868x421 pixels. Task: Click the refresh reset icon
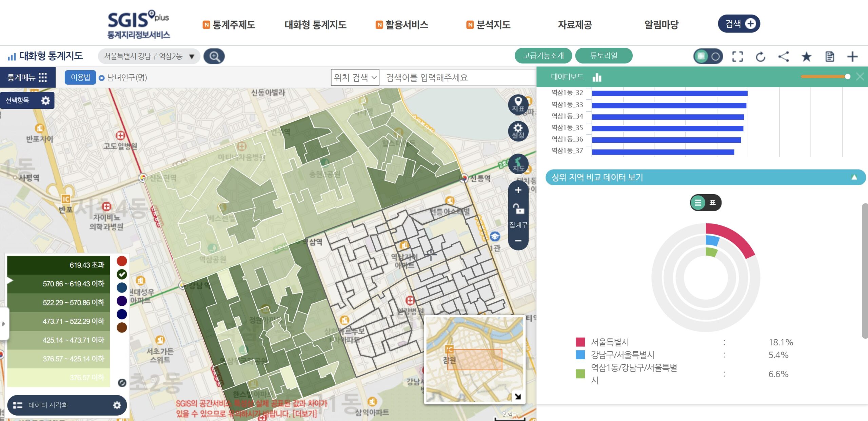click(x=761, y=57)
